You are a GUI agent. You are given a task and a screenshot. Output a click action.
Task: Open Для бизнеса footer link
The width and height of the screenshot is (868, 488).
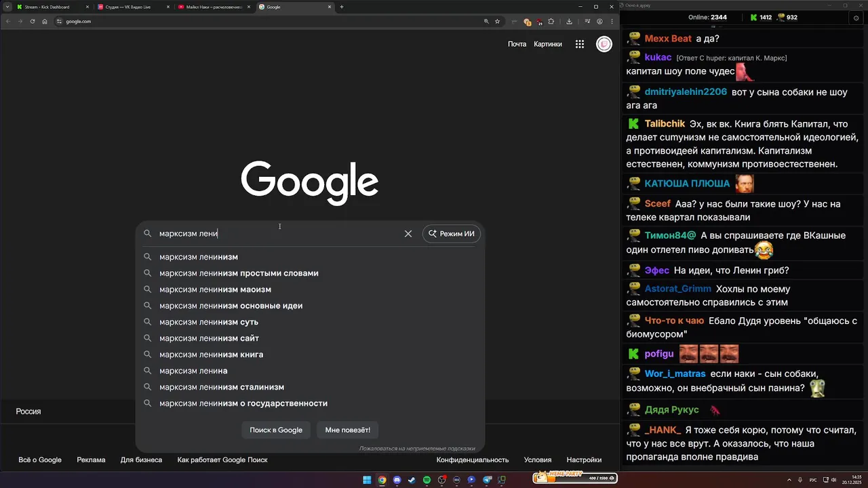point(141,460)
